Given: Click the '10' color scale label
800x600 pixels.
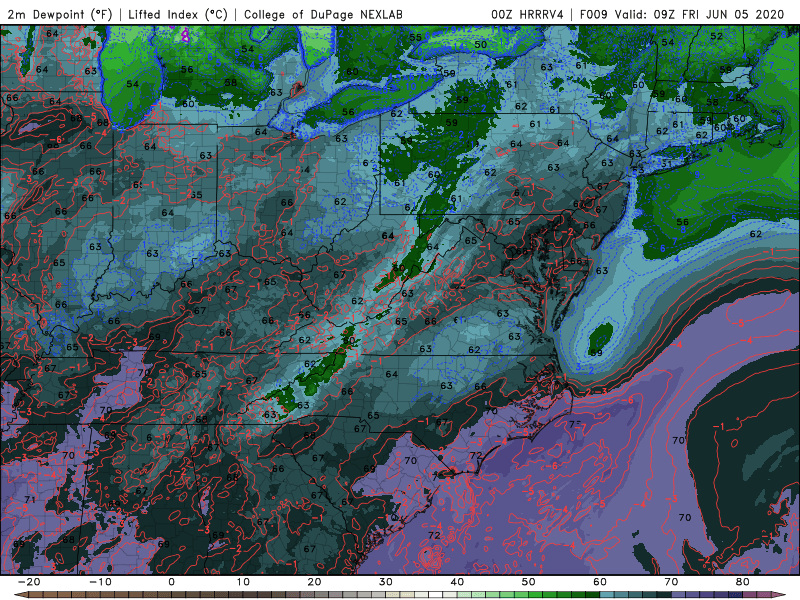Looking at the screenshot, I should 243,582.
